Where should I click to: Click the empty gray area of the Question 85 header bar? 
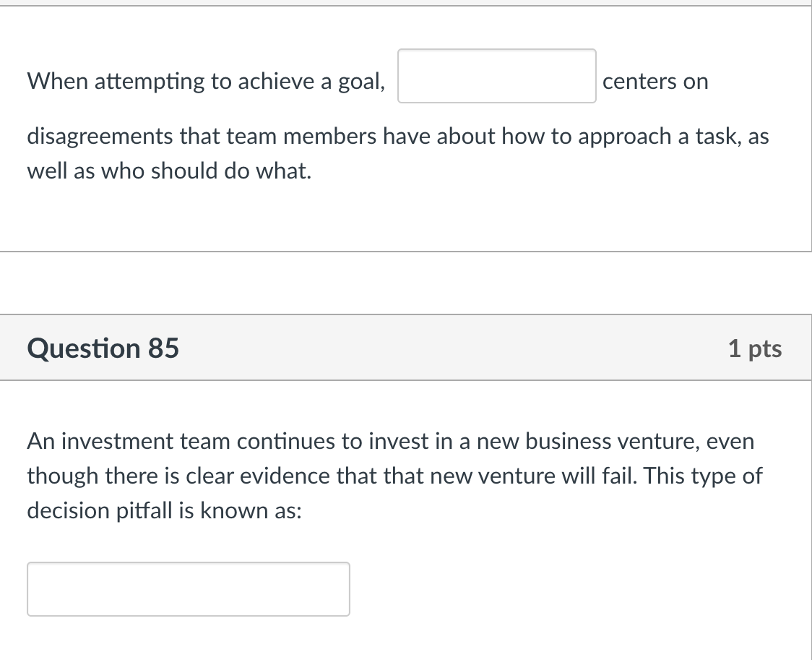[448, 348]
